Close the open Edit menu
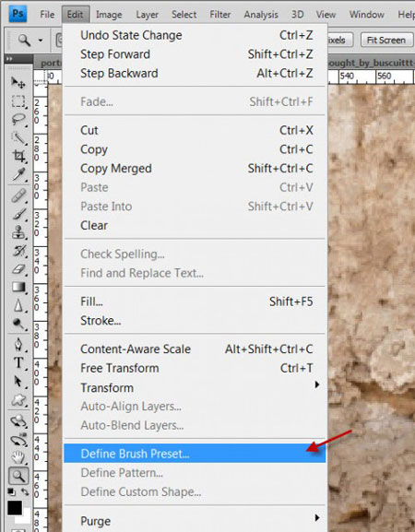The height and width of the screenshot is (532, 415). pyautogui.click(x=76, y=15)
